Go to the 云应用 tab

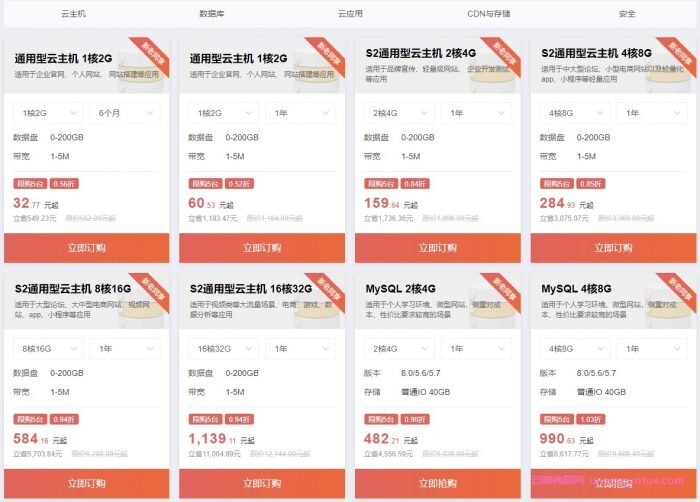click(350, 13)
